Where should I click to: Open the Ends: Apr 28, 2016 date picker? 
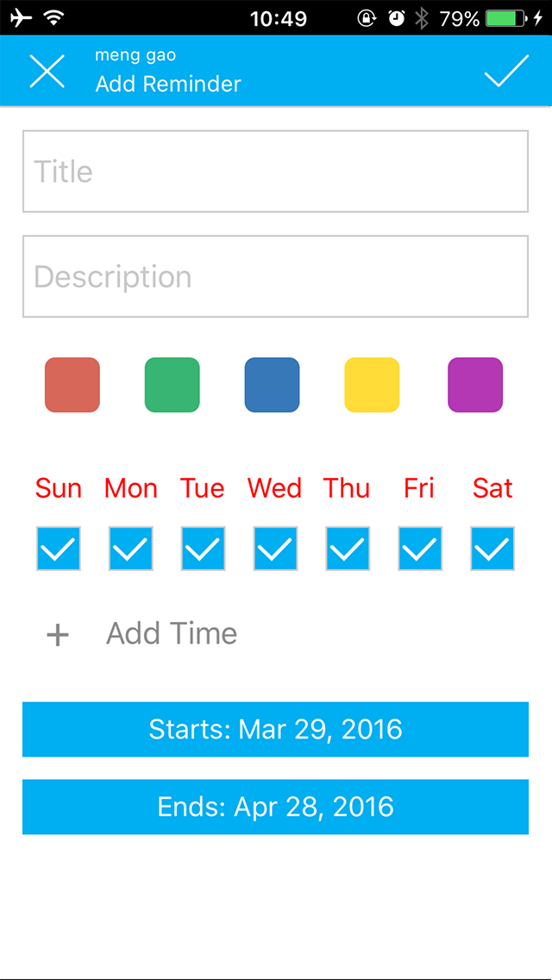coord(276,807)
